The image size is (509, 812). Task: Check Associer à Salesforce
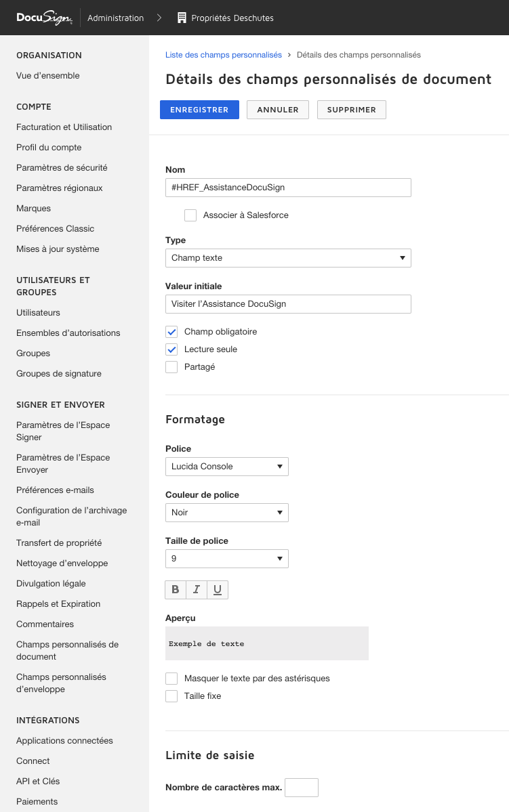(190, 215)
